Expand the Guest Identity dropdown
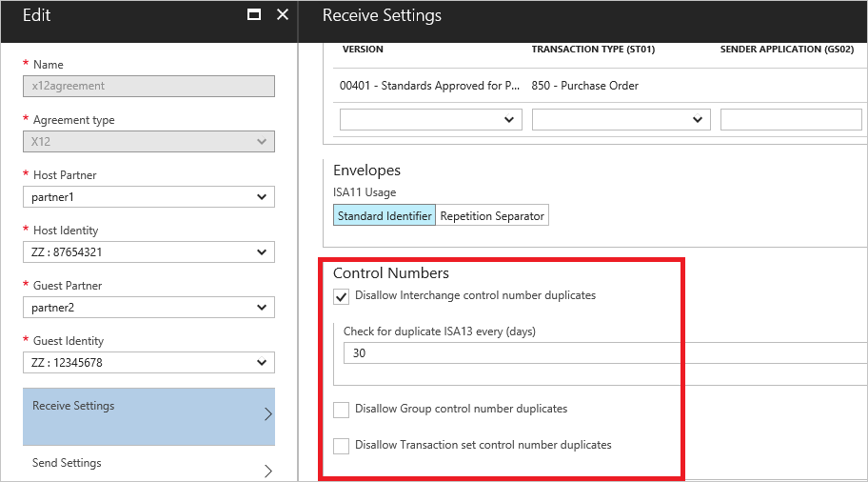This screenshot has height=482, width=868. point(148,363)
